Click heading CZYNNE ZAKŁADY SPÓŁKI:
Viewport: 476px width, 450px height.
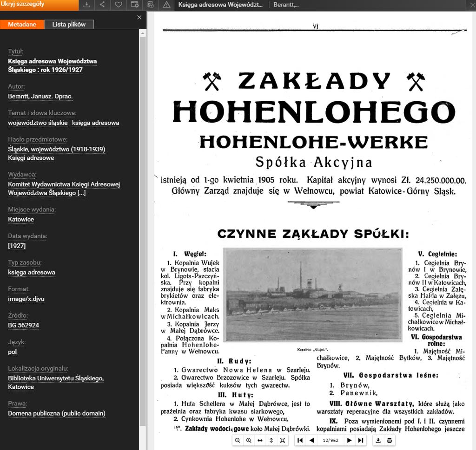pos(313,234)
